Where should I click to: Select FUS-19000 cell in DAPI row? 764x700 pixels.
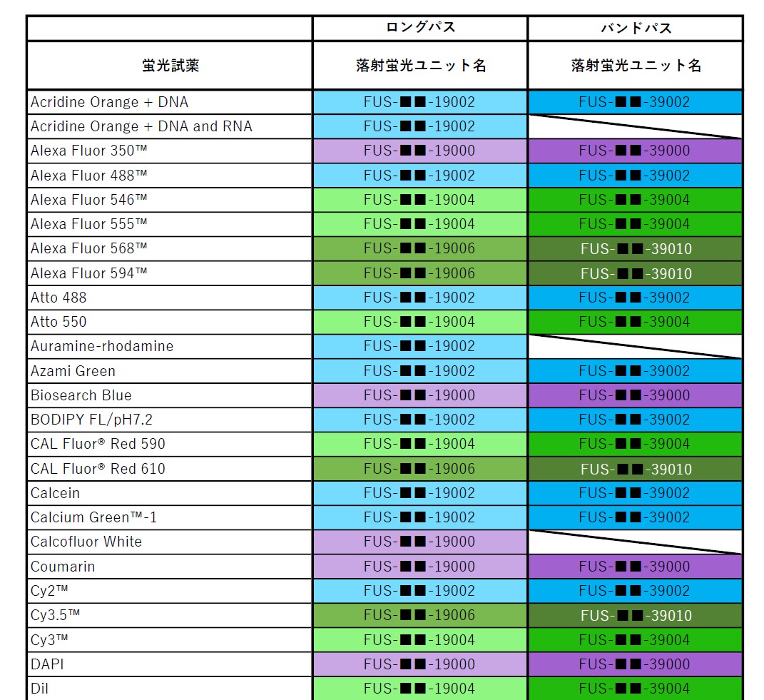[x=420, y=664]
